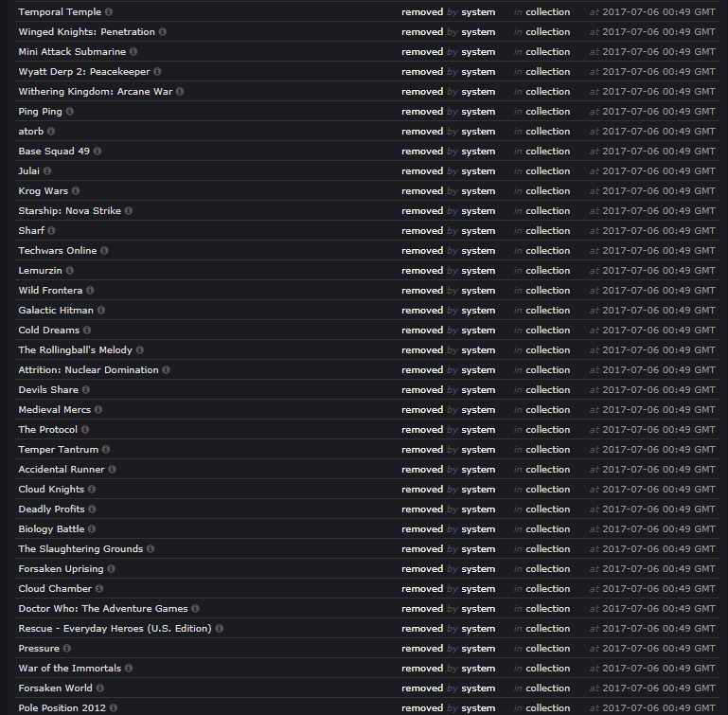Screen dimensions: 728x715
Task: Select Withering Kingdom: Arcane War title
Action: click(96, 92)
